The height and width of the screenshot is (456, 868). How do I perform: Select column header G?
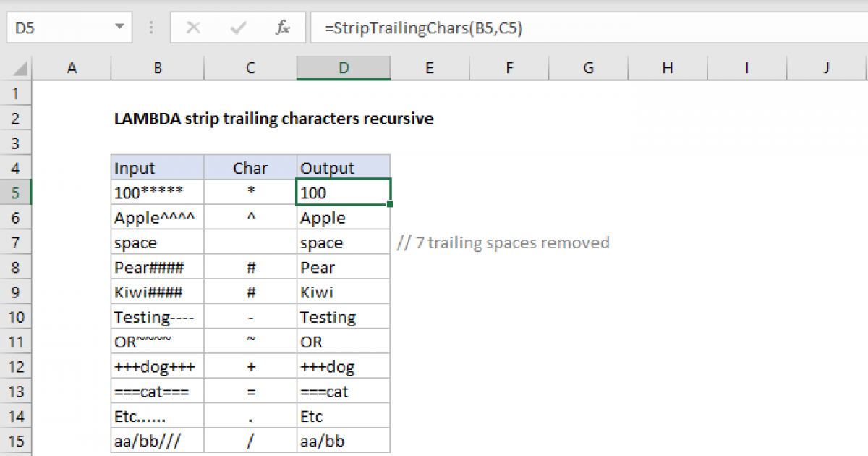point(588,67)
